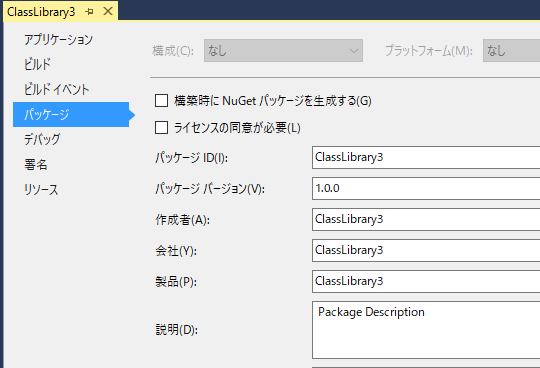Open the ビルド イベント settings page
Image resolution: width=540 pixels, height=368 pixels.
coord(56,90)
